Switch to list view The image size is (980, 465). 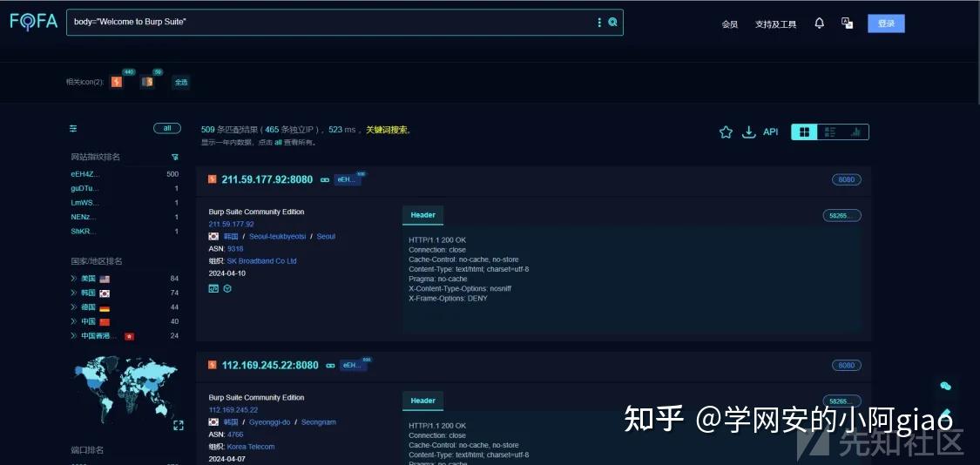pyautogui.click(x=830, y=131)
